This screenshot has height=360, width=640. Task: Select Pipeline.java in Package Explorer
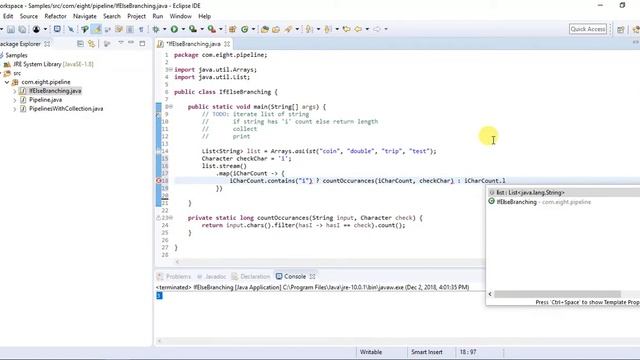pyautogui.click(x=46, y=100)
